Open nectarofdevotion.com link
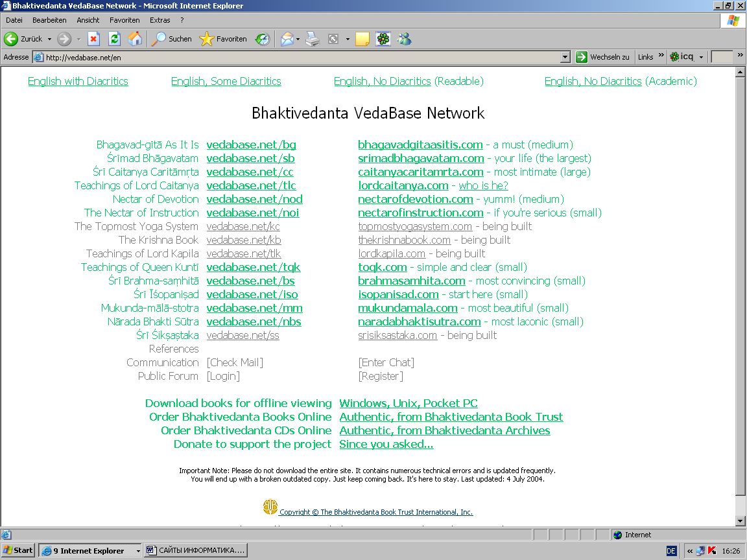This screenshot has width=747, height=560. tap(416, 199)
